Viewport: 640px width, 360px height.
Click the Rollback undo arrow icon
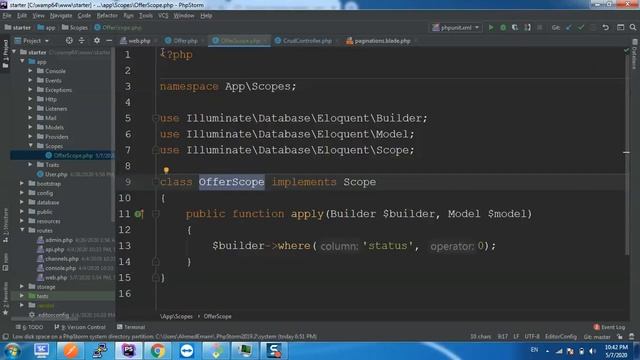pos(606,27)
